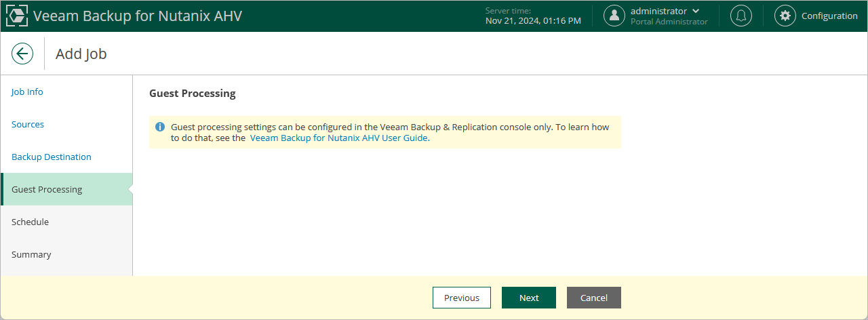Click the back arrow icon
Screen dimensions: 868x320
coord(22,54)
